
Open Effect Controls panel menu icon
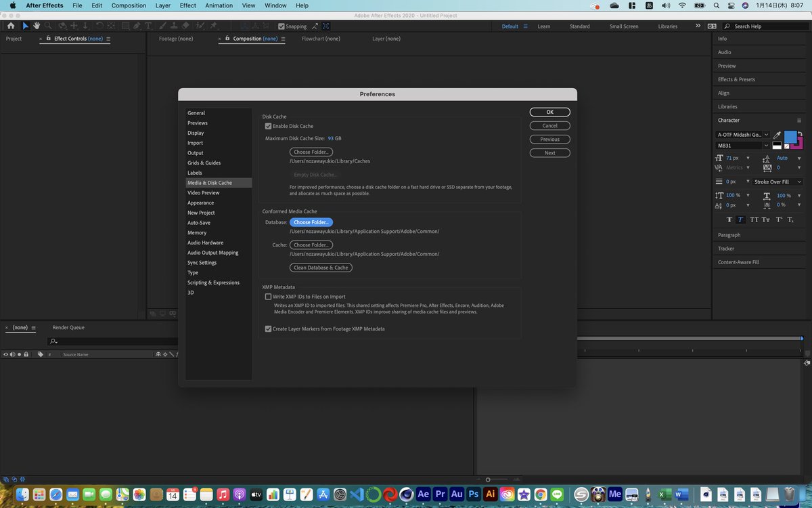[108, 39]
